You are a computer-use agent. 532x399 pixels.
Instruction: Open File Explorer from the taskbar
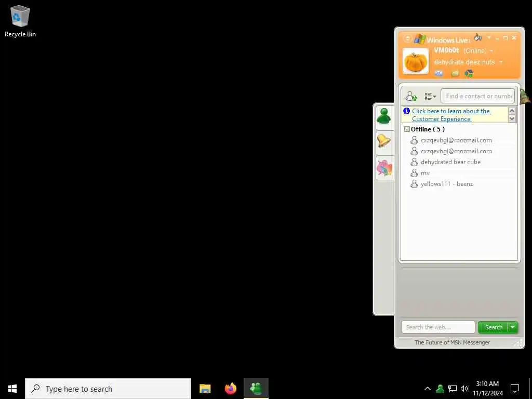coord(205,389)
